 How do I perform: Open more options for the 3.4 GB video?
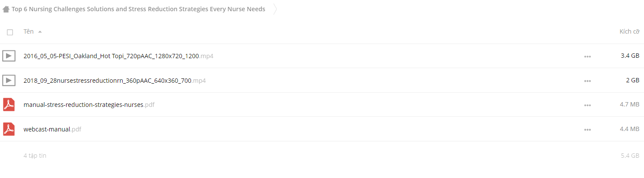587,56
